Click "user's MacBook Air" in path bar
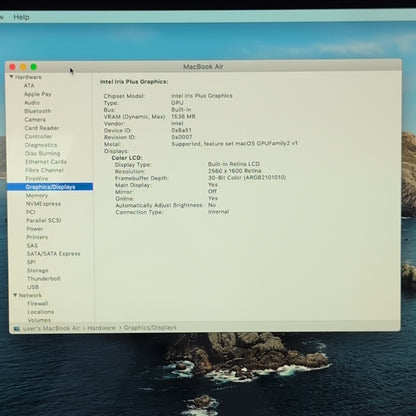416x416 pixels. coord(51,328)
